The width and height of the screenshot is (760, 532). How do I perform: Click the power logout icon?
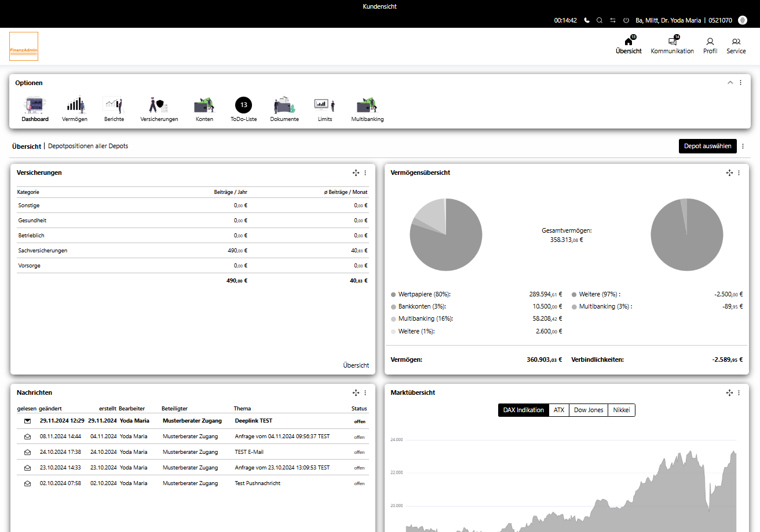click(626, 20)
